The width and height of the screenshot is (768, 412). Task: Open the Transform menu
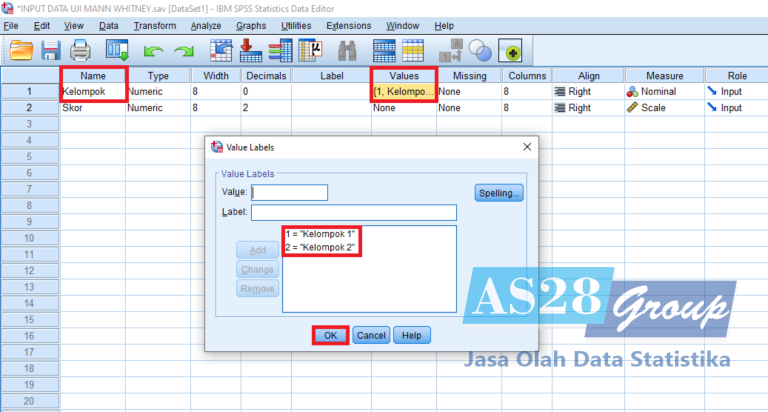point(154,25)
